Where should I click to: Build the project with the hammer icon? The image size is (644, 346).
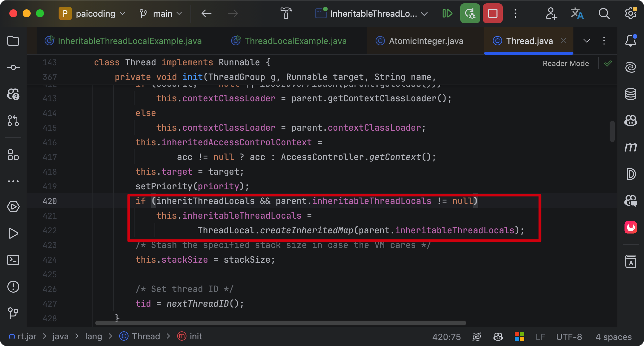(x=286, y=14)
